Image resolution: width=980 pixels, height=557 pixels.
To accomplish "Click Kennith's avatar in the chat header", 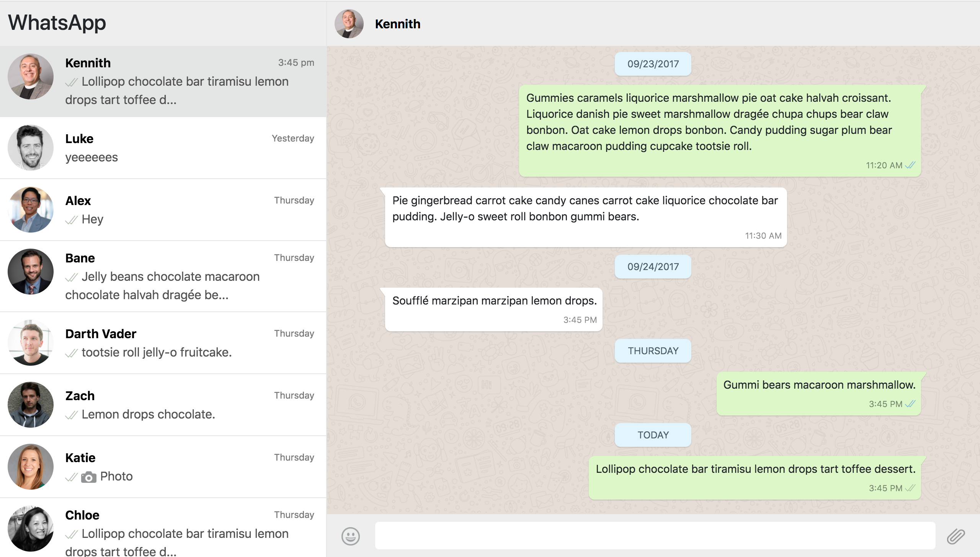I will tap(349, 24).
